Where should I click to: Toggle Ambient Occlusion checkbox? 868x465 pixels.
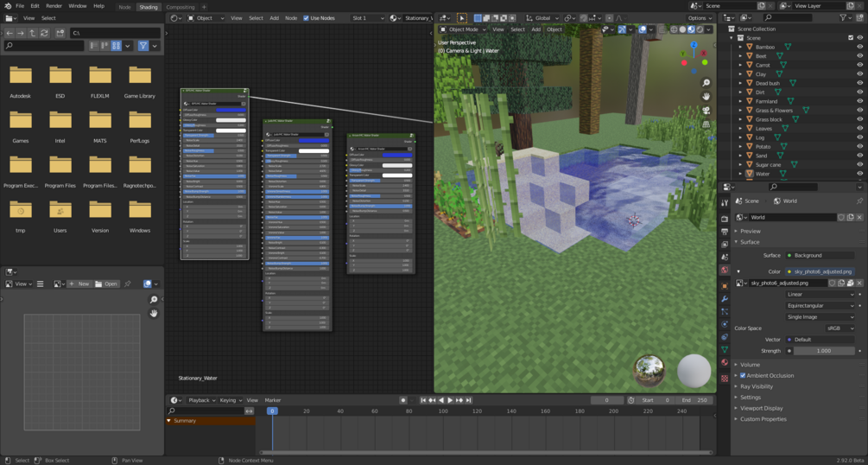click(743, 375)
